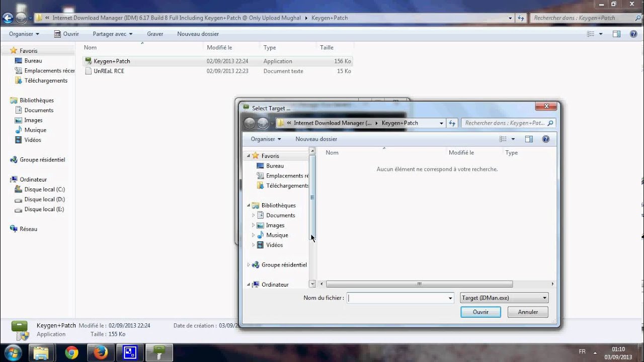
Task: Click Nouveau dossier in Select Target dialog
Action: (x=316, y=139)
